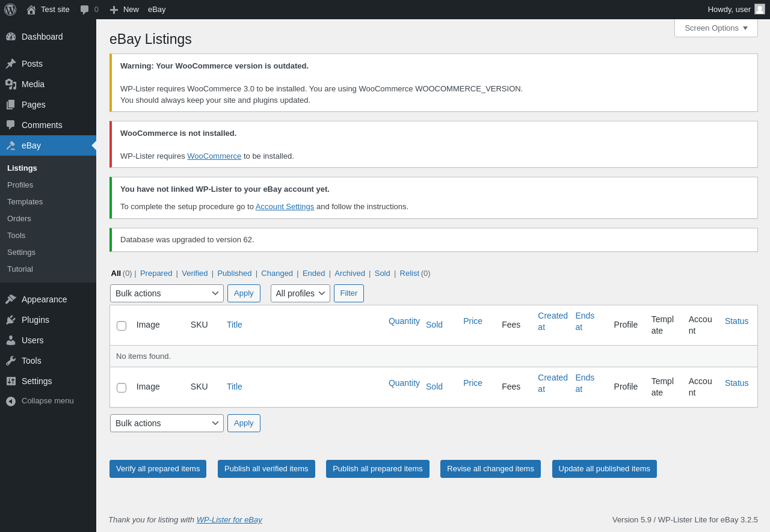770x532 pixels.
Task: Click the user avatar next to Howdy
Action: pos(760,9)
